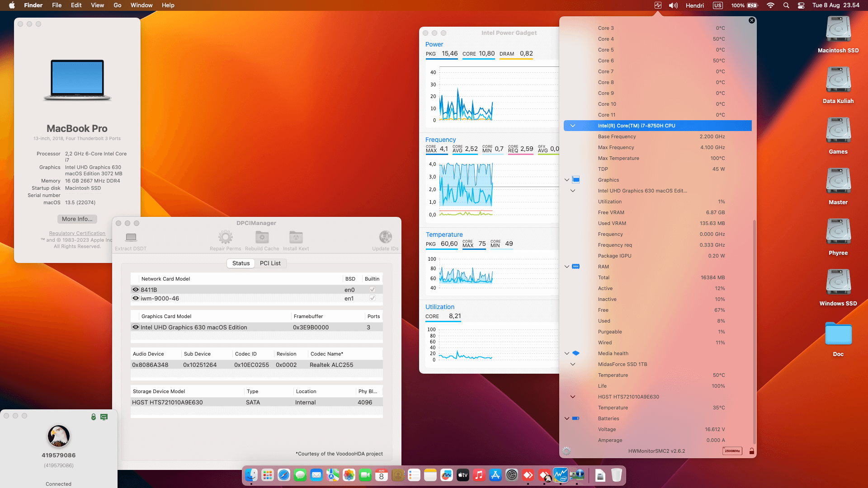The height and width of the screenshot is (488, 868).
Task: Select HGST HTS721010A9E630 storage row
Action: tap(257, 402)
